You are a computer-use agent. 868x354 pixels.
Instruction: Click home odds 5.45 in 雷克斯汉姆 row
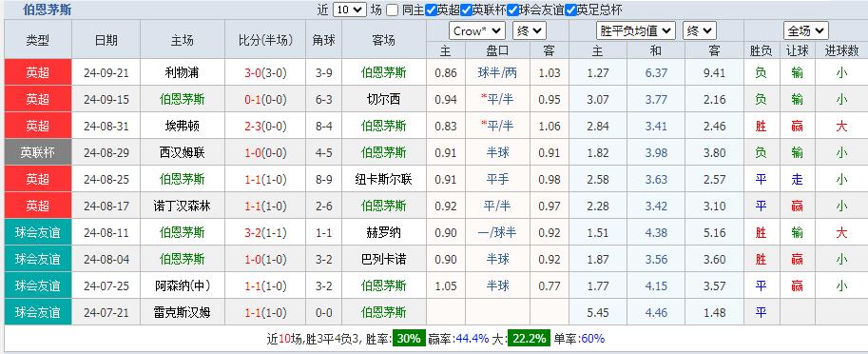597,312
